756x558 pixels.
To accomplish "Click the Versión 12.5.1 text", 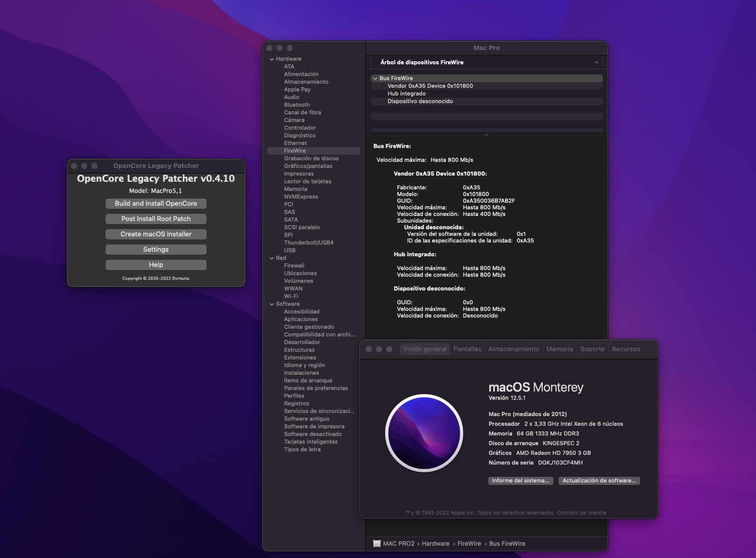I will pos(507,398).
